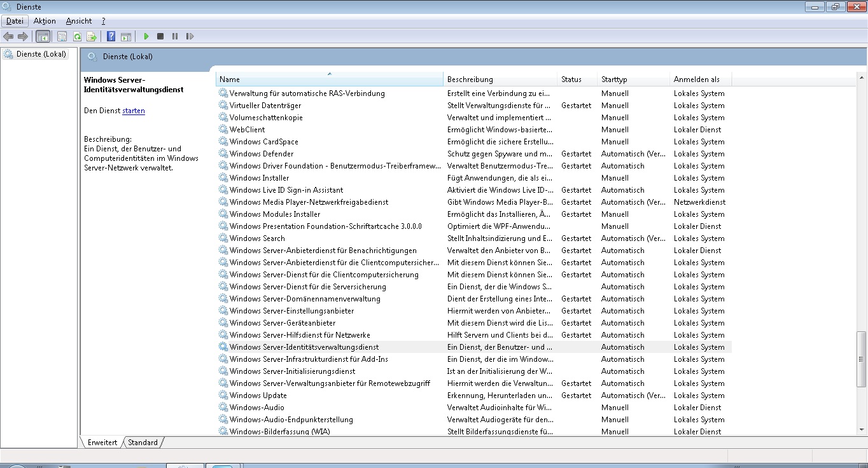868x468 pixels.
Task: Click the Forward arrow in the toolbar
Action: click(x=23, y=36)
